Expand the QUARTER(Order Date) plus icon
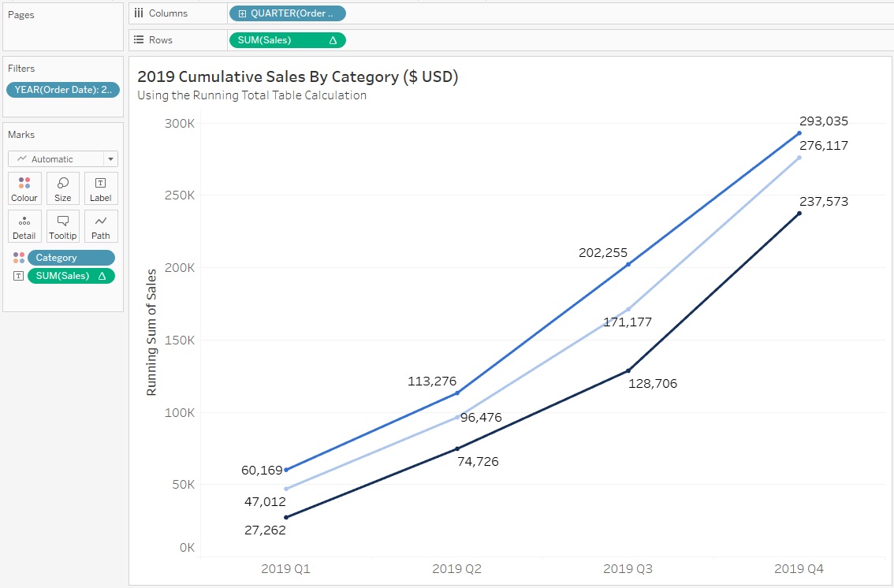Screen dimensions: 894x588 pos(241,13)
